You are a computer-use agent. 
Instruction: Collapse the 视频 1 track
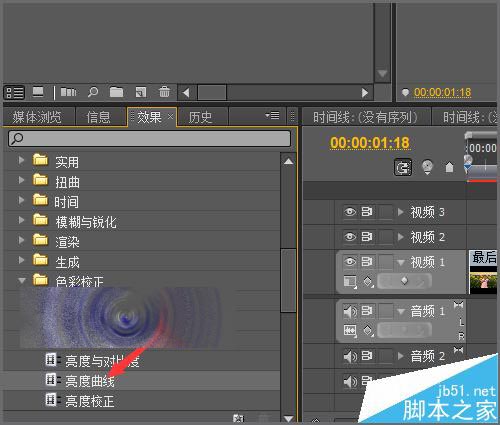pyautogui.click(x=401, y=262)
